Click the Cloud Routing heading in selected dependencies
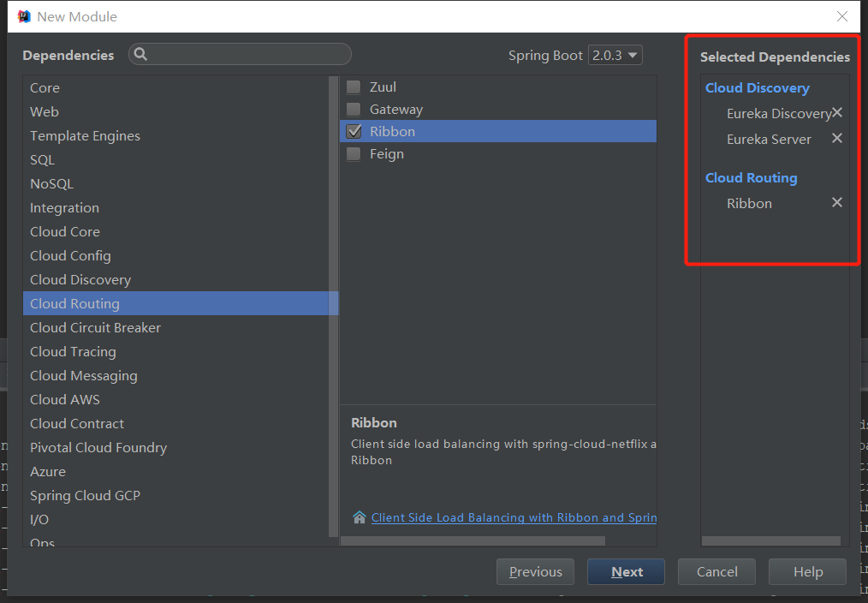This screenshot has width=868, height=603. 752,178
